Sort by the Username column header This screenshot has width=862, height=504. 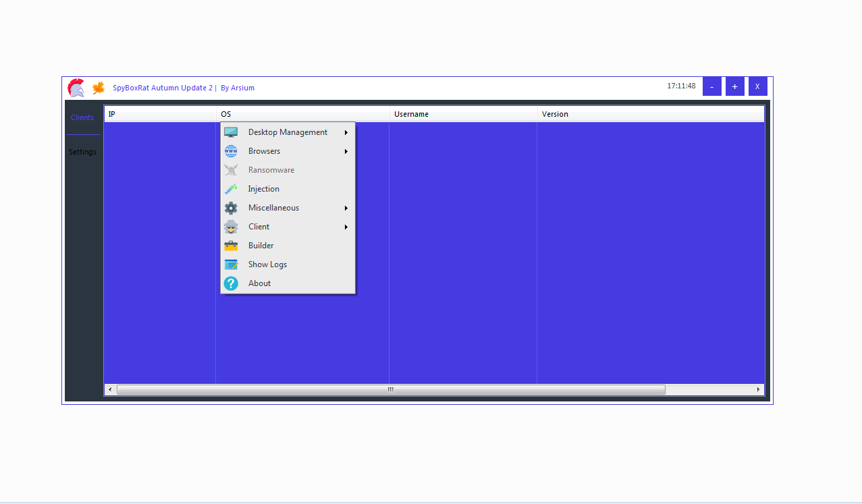pos(411,114)
